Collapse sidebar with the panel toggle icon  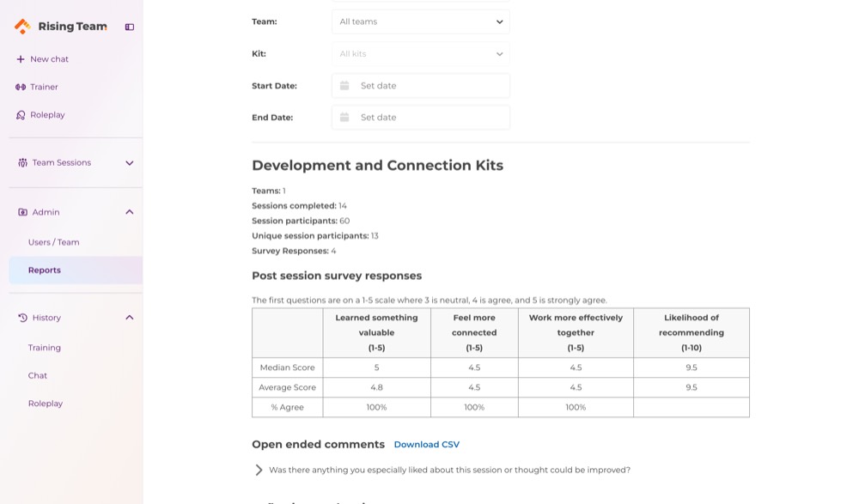tap(130, 27)
